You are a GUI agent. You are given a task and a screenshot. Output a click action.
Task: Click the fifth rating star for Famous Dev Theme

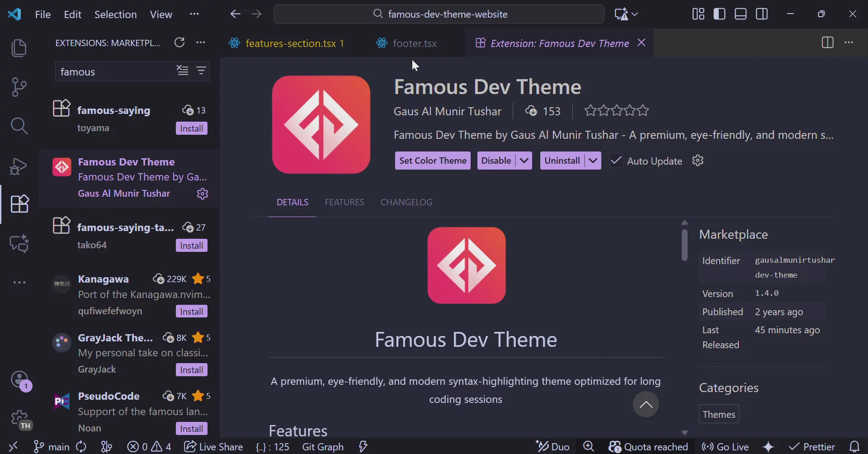pyautogui.click(x=643, y=110)
